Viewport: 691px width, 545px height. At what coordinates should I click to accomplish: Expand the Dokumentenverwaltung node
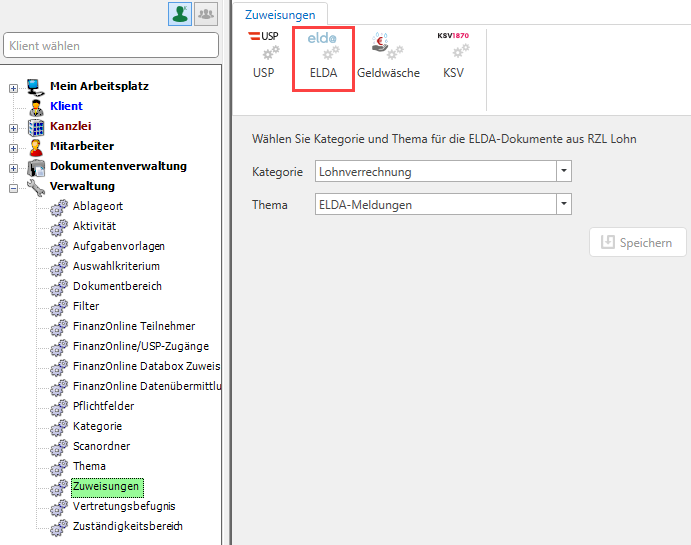coord(13,167)
